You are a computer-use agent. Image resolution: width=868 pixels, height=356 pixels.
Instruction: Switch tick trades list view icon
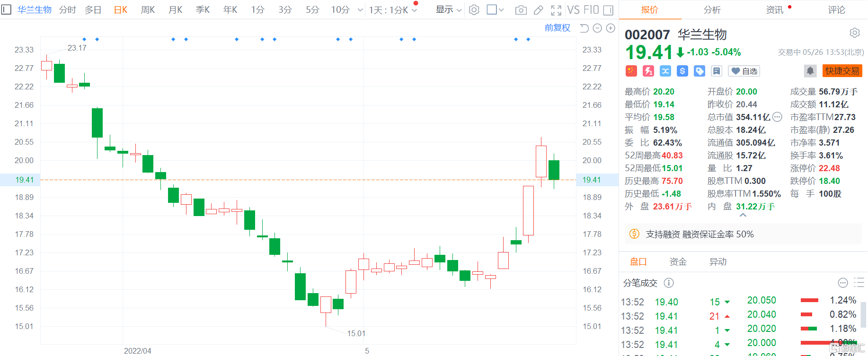coord(859,283)
